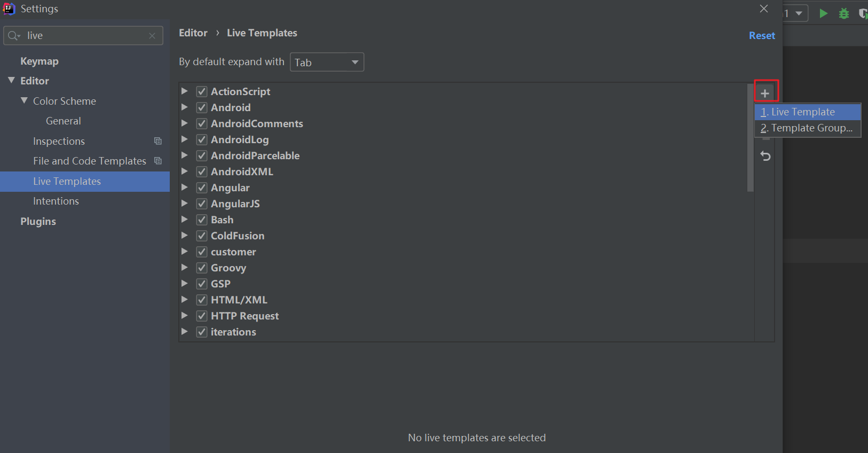868x453 pixels.
Task: Collapse the Color Scheme node arrow
Action: pyautogui.click(x=24, y=100)
